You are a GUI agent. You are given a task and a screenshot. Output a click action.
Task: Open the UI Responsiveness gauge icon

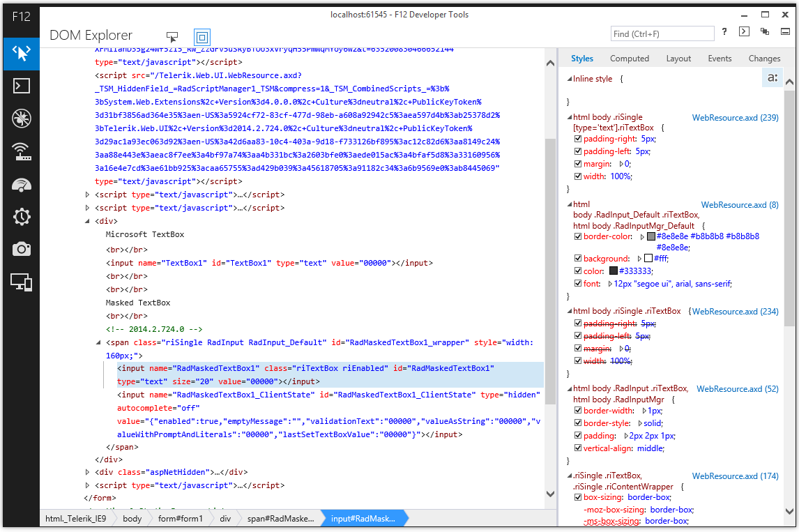pyautogui.click(x=21, y=185)
